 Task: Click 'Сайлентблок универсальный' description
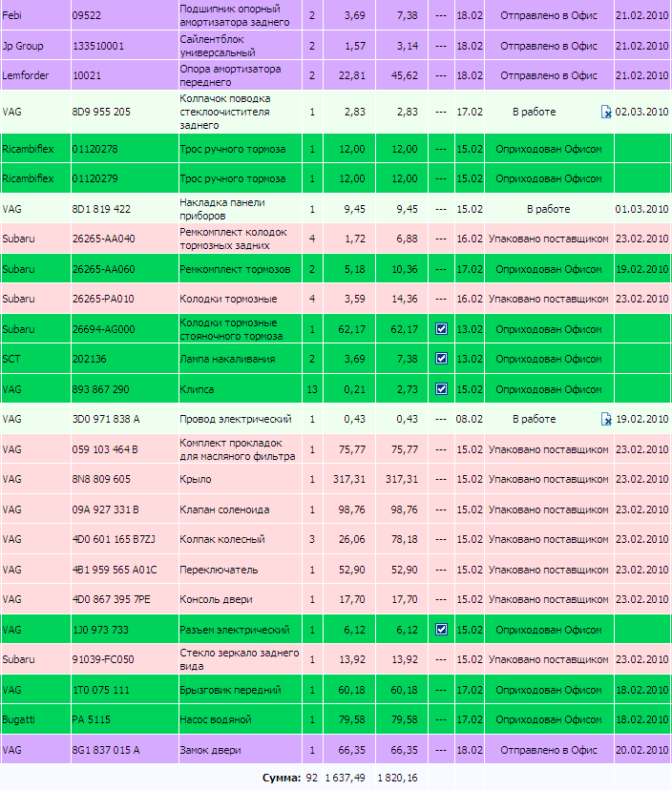coord(218,46)
